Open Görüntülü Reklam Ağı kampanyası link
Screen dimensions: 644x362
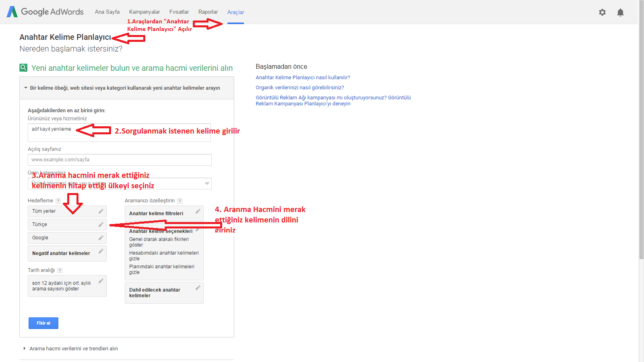[x=333, y=101]
